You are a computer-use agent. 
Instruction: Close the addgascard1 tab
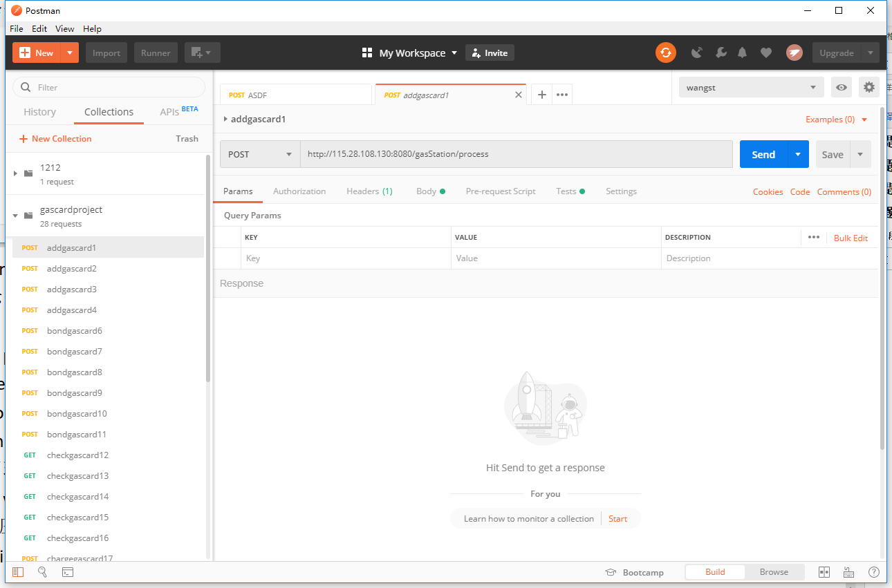[519, 95]
